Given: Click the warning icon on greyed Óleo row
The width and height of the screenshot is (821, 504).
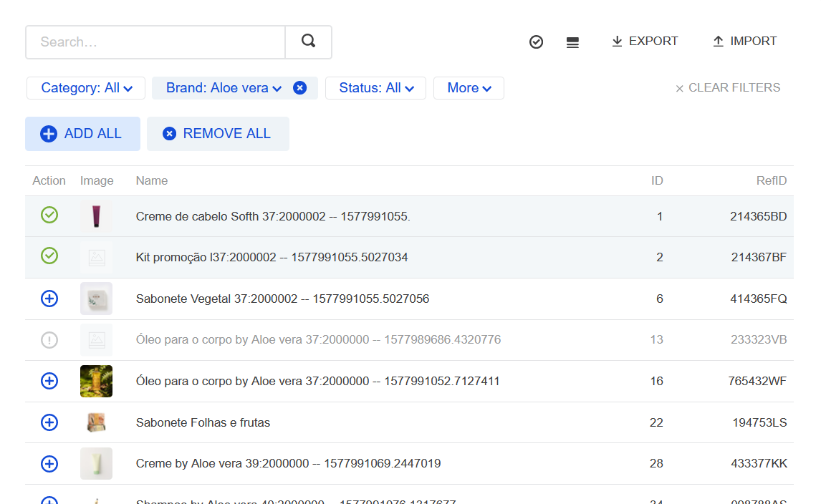Looking at the screenshot, I should click(49, 340).
